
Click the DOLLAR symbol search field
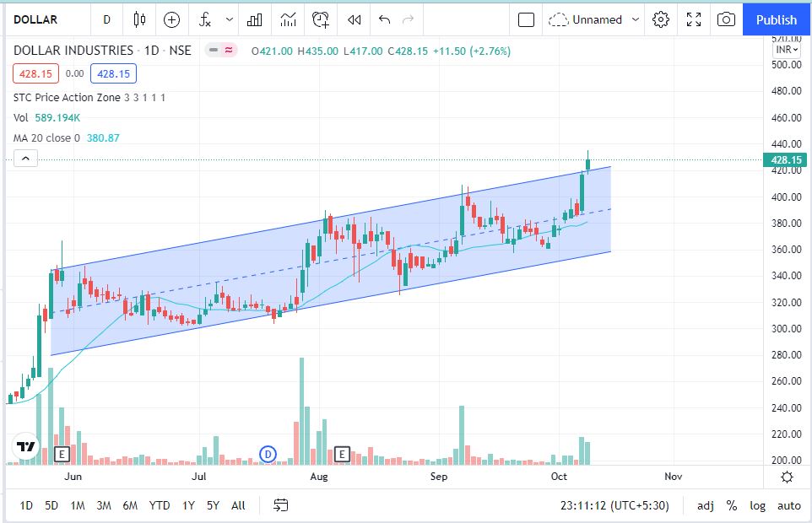[47, 19]
